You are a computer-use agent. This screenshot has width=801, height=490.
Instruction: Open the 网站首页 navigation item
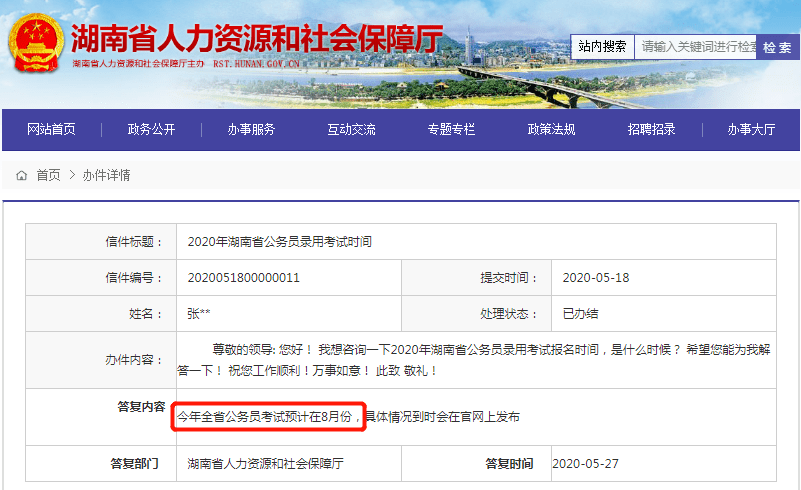click(x=51, y=129)
